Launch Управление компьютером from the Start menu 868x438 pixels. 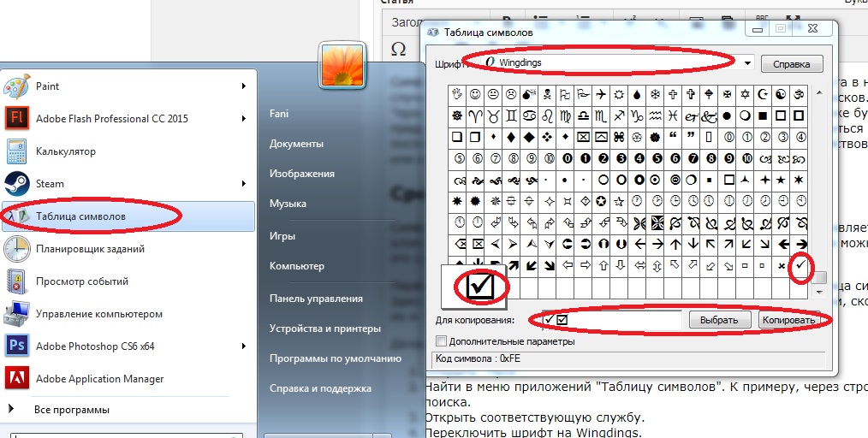(128, 314)
